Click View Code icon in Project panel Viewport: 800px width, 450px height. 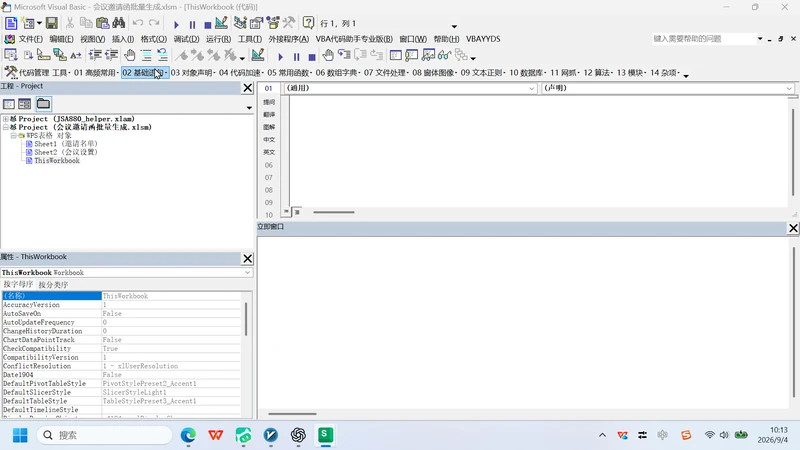[9, 104]
